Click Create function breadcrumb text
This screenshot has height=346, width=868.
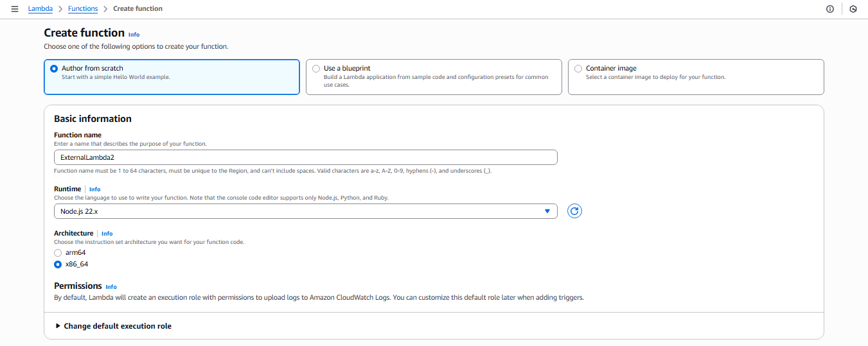137,9
